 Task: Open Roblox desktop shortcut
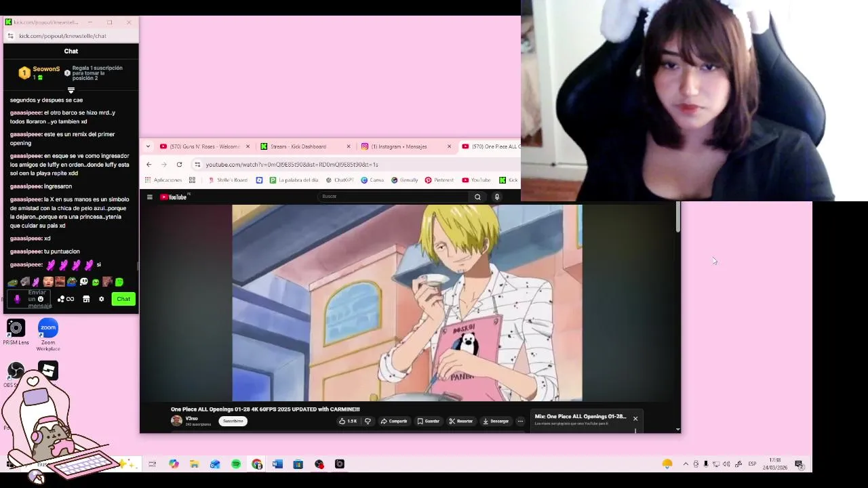(48, 370)
